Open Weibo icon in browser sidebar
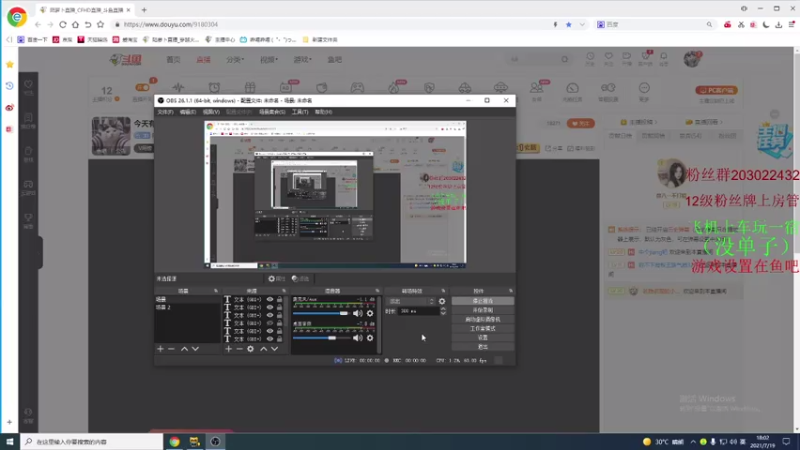The image size is (800, 450). [10, 108]
